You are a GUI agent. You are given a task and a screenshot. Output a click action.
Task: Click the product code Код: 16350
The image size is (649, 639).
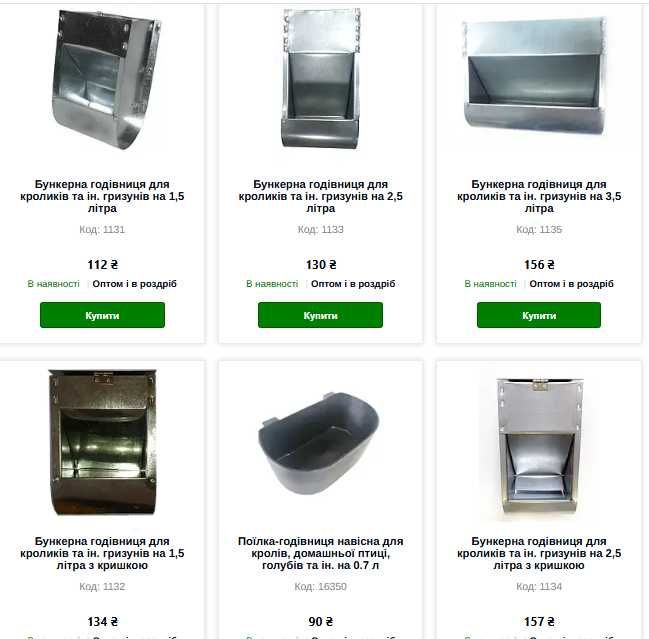[x=320, y=586]
